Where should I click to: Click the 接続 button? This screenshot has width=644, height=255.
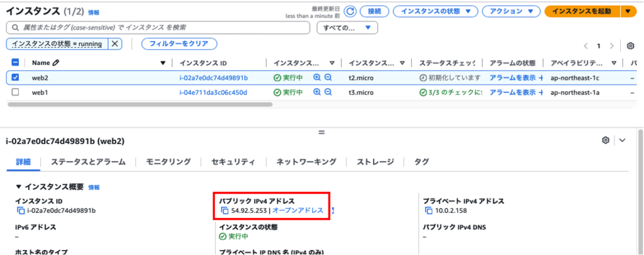[x=375, y=11]
